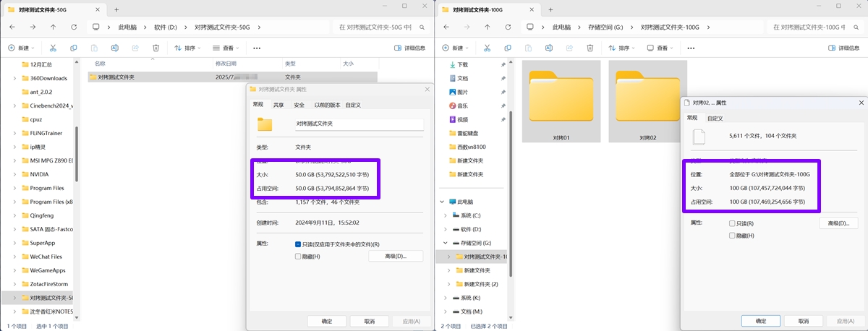
Task: Open the 排序 dropdown in the 100G window
Action: 621,48
